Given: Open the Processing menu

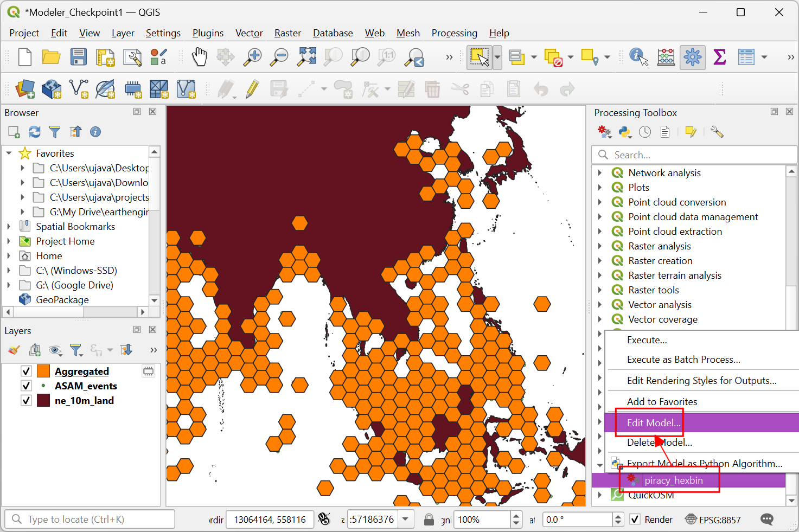Looking at the screenshot, I should pyautogui.click(x=454, y=33).
